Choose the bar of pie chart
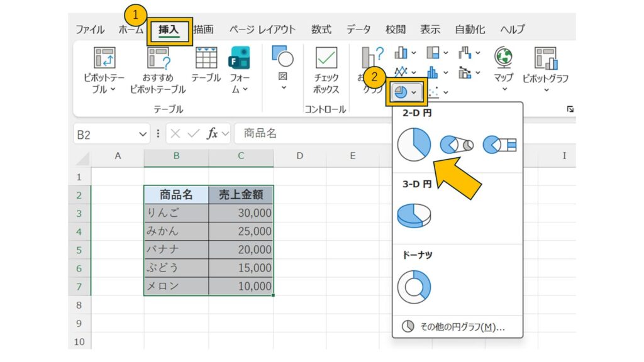644x362 pixels. coord(499,145)
